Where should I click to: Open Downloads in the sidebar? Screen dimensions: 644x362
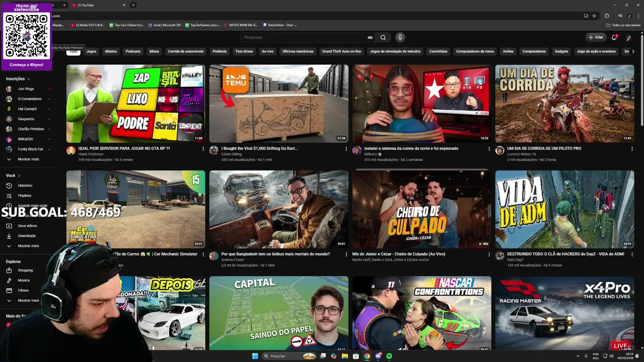tap(27, 236)
